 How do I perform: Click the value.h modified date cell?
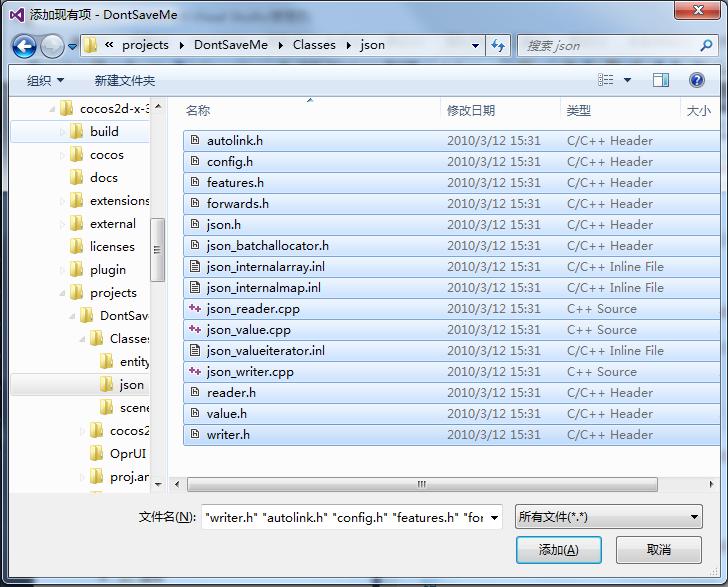pos(494,413)
